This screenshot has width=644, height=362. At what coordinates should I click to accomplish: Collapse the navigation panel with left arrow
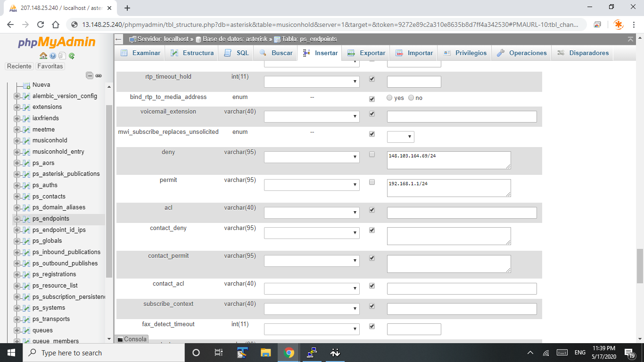pyautogui.click(x=119, y=39)
